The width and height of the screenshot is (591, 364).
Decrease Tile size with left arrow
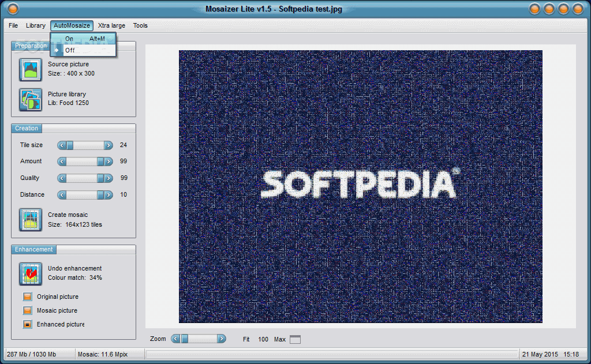click(x=62, y=145)
